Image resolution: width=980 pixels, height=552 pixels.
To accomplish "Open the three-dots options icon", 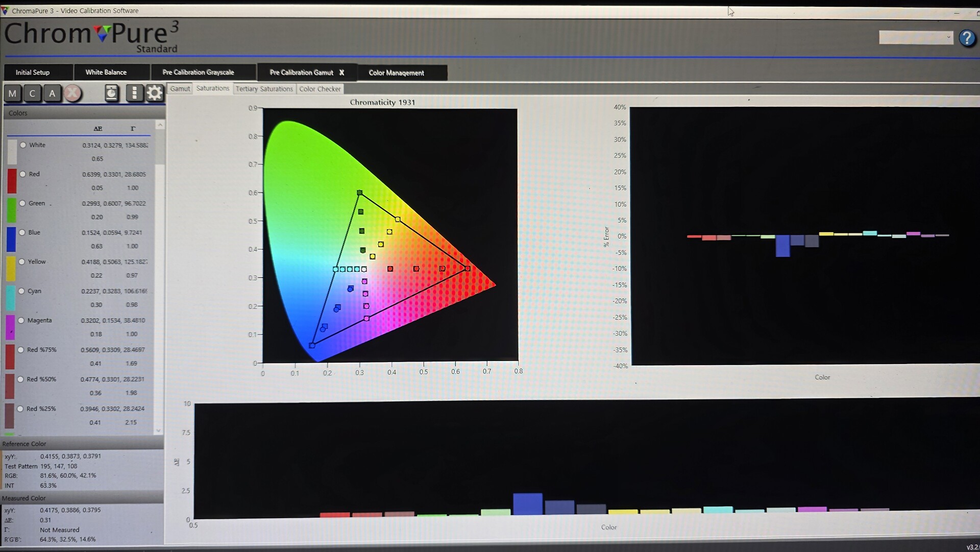I will click(134, 93).
